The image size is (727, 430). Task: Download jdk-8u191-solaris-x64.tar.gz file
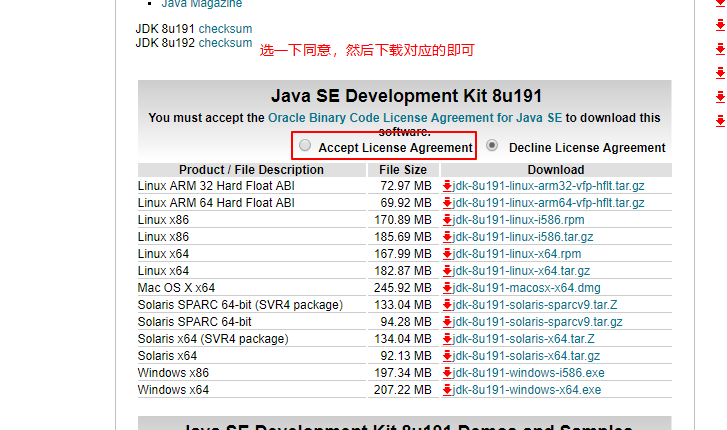coord(526,356)
